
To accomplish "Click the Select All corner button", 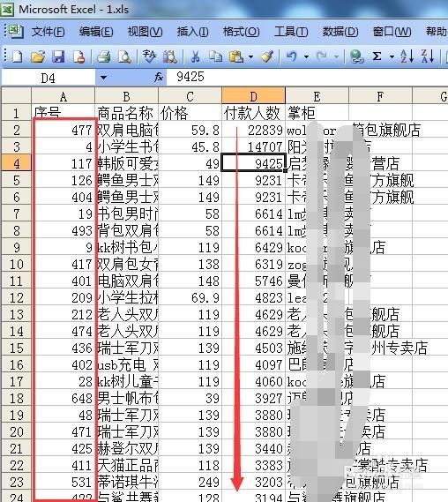I will 17,95.
